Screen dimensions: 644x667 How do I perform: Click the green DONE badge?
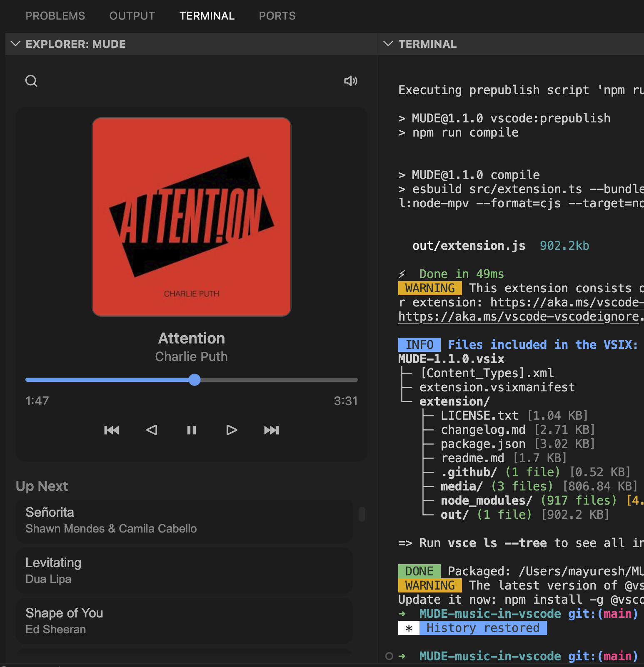(x=419, y=571)
